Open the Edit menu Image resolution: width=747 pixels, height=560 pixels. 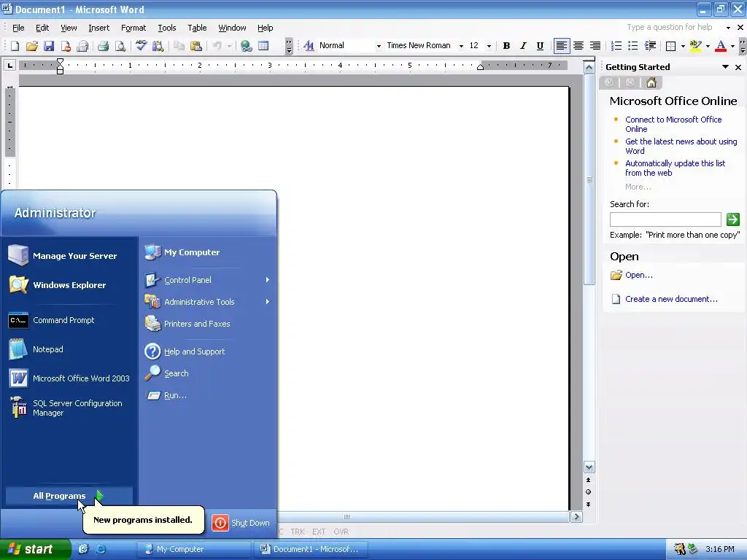(42, 28)
